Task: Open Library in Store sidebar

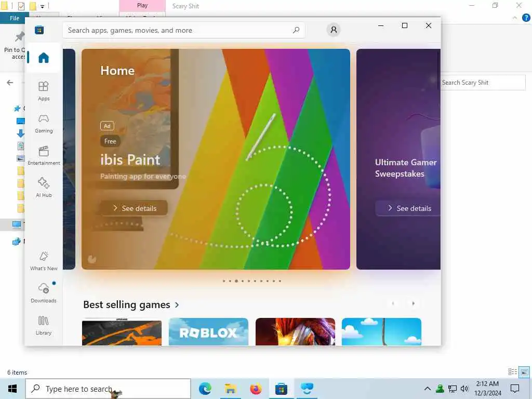Action: 44,325
